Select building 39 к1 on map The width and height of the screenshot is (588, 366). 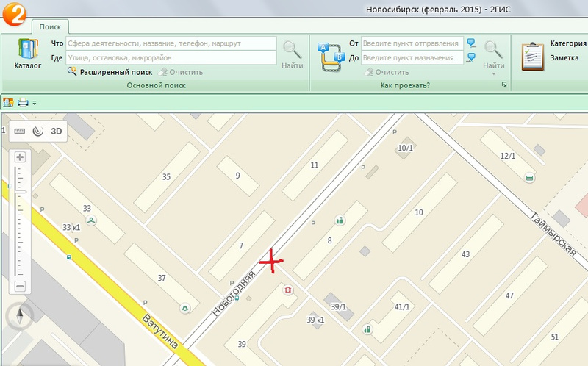click(x=315, y=320)
